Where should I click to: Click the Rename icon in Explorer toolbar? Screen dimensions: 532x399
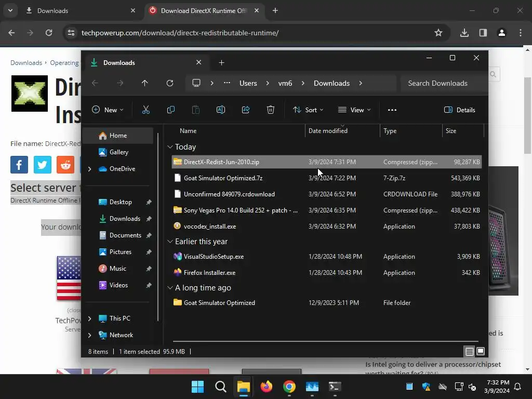point(220,110)
